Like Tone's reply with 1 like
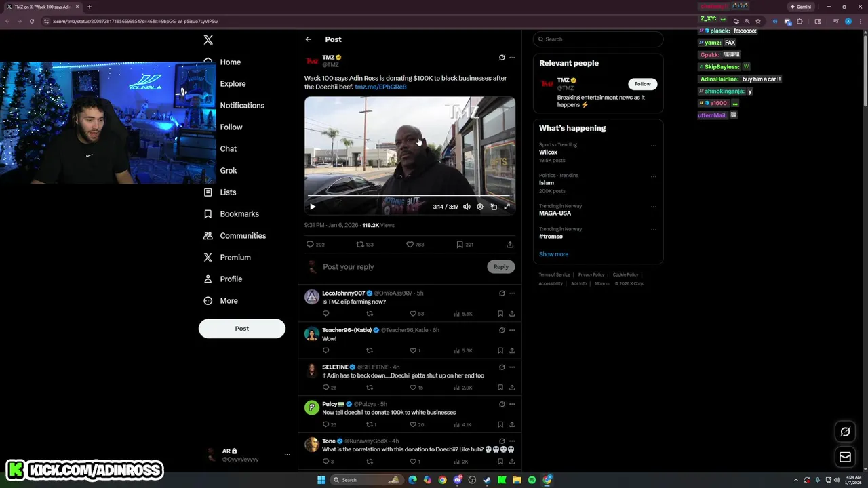This screenshot has width=868, height=488. 415,462
